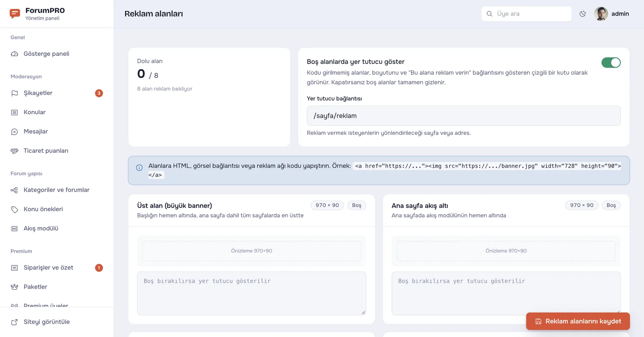Click the Siteyi görüntüle external link icon
This screenshot has width=644, height=337.
pos(14,322)
